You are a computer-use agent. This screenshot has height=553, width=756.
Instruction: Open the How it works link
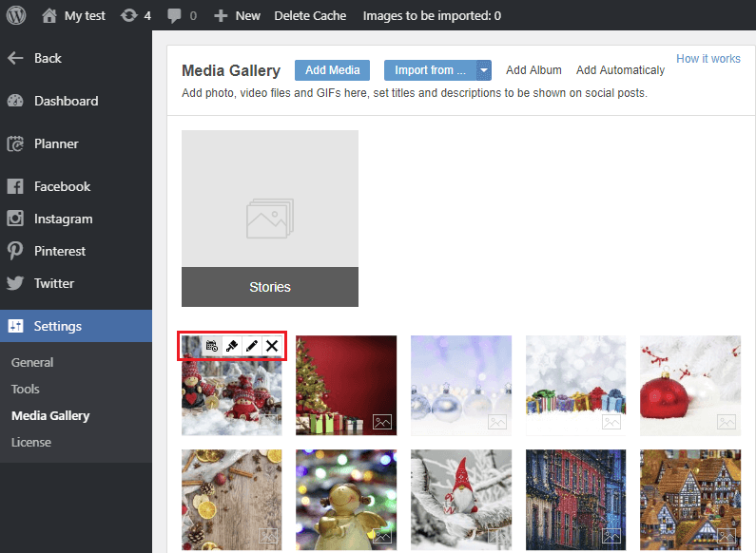(x=708, y=59)
